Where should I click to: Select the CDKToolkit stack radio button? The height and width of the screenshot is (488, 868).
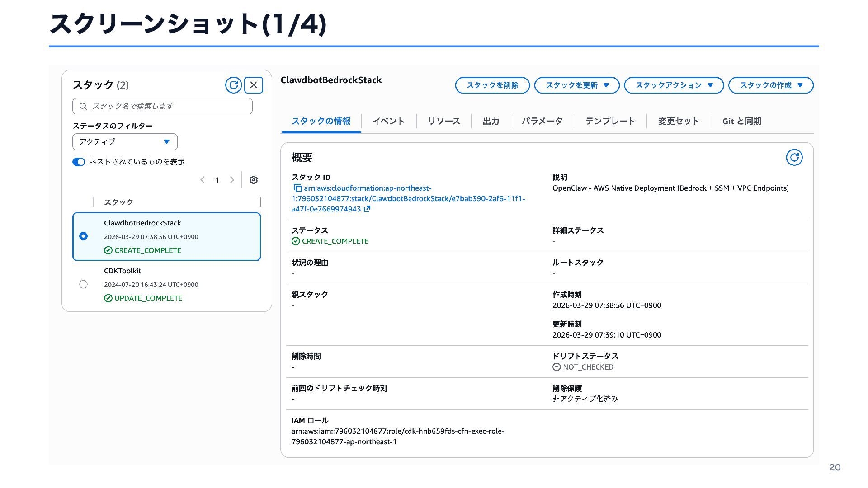click(x=83, y=284)
